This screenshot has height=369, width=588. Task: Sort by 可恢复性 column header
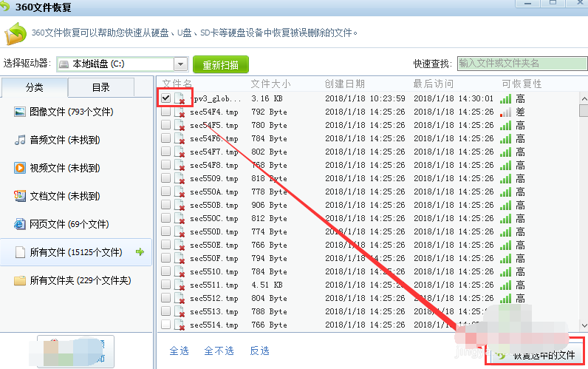click(x=522, y=84)
